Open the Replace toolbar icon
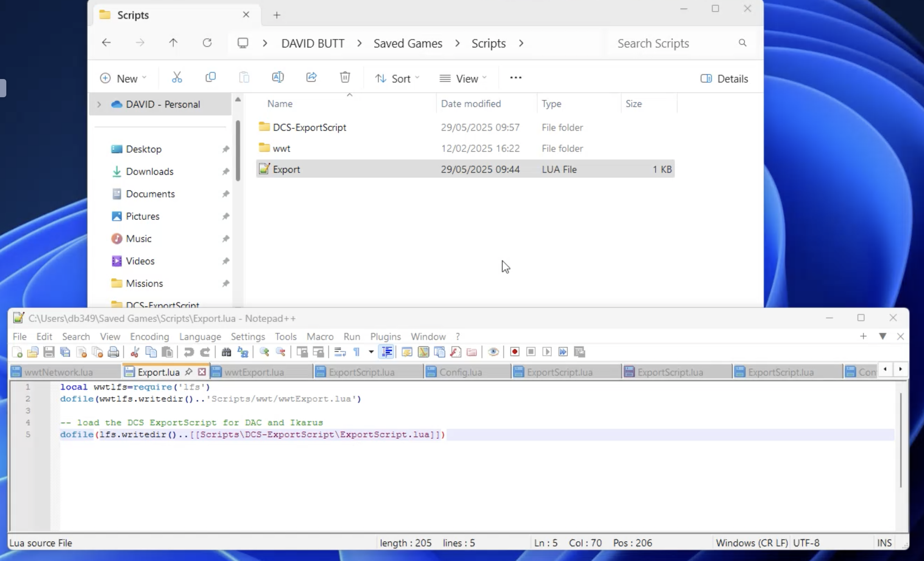This screenshot has width=924, height=561. pos(243,352)
